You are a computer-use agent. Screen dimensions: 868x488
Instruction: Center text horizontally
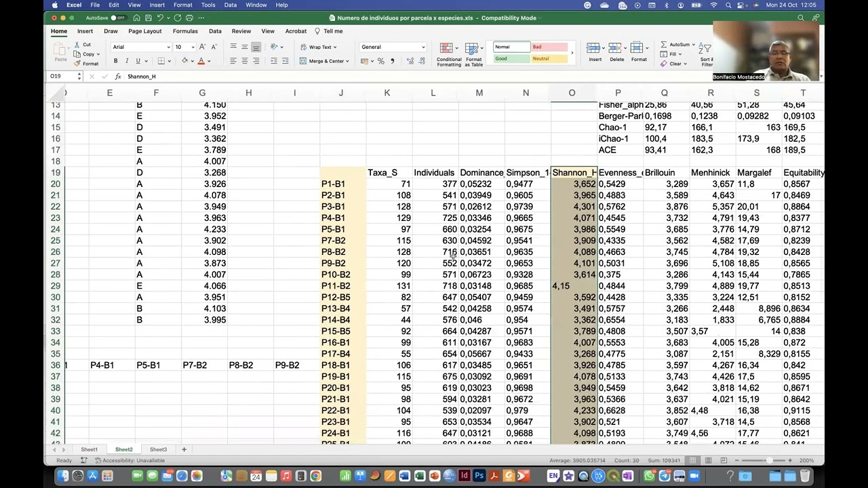(244, 61)
